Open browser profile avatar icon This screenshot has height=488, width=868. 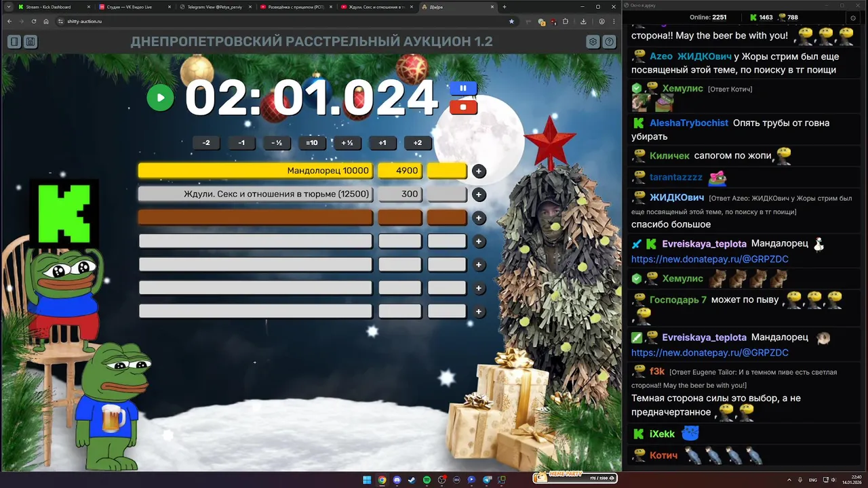pyautogui.click(x=601, y=21)
